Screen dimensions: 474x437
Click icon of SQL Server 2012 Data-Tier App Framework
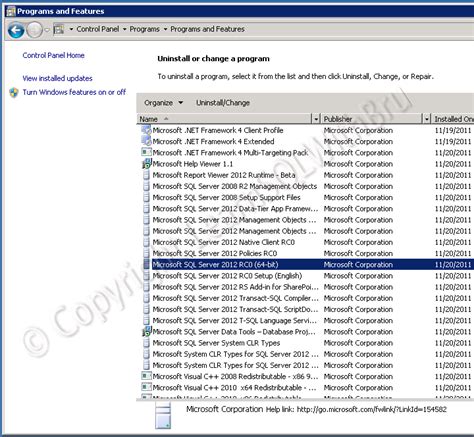[146, 209]
